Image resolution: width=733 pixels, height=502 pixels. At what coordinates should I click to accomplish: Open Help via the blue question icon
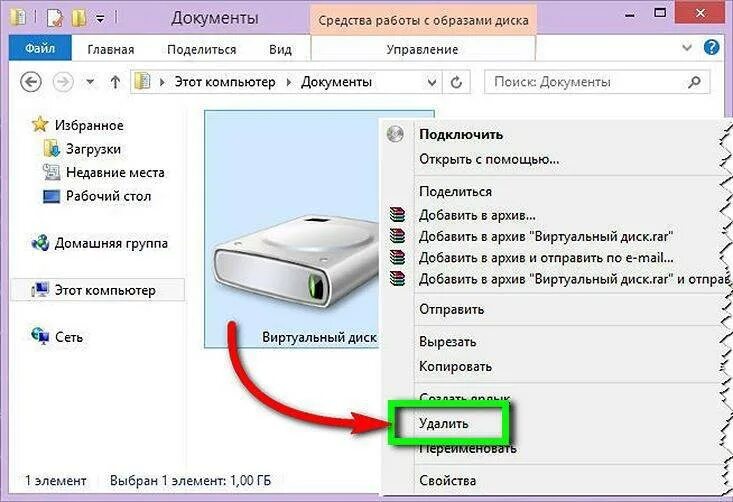click(x=711, y=47)
